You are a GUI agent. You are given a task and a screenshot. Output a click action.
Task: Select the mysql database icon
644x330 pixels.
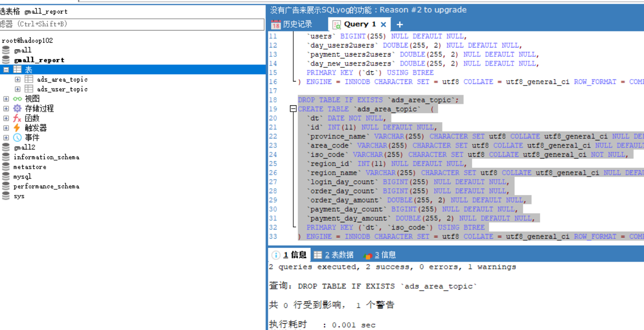(6, 176)
